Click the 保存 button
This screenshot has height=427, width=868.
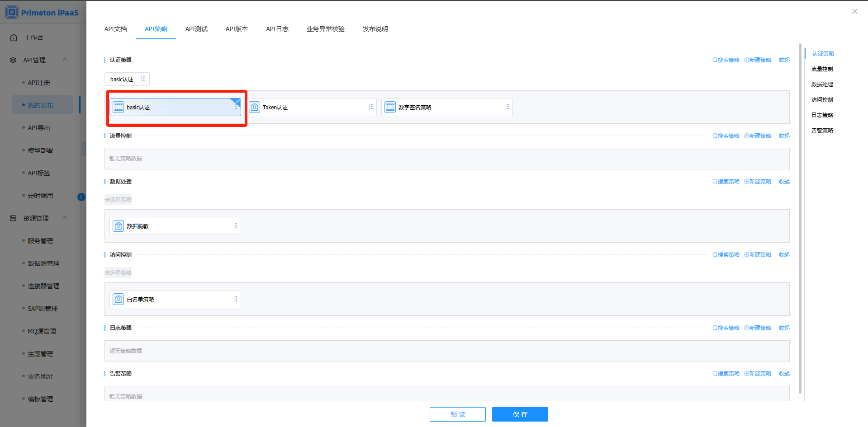(x=520, y=414)
